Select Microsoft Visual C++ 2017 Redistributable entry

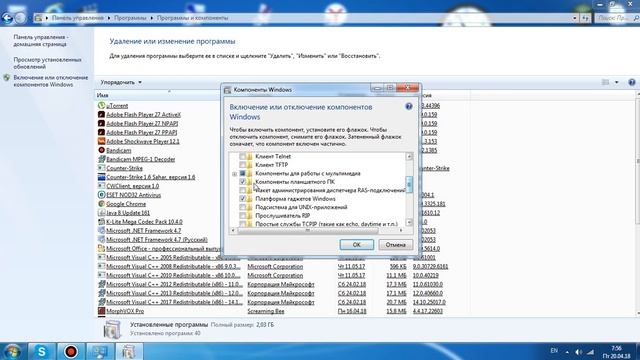[174, 302]
